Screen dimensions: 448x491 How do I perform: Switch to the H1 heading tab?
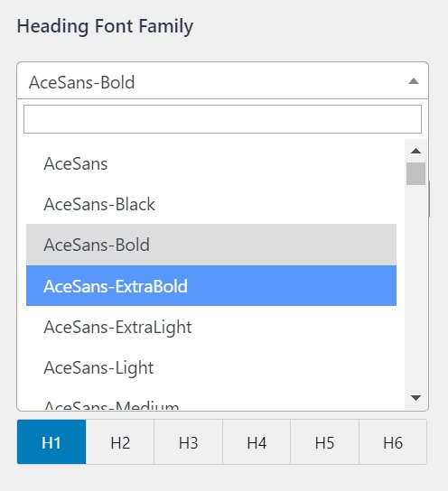(x=51, y=442)
